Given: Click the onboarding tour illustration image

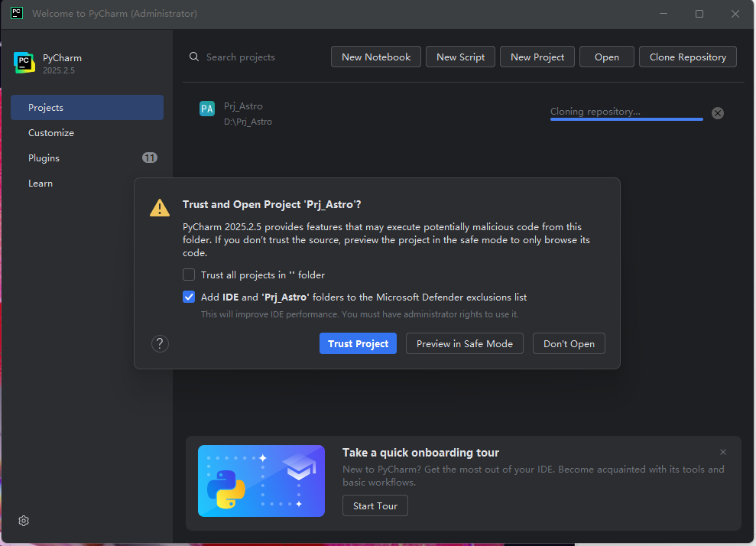Looking at the screenshot, I should tap(261, 481).
